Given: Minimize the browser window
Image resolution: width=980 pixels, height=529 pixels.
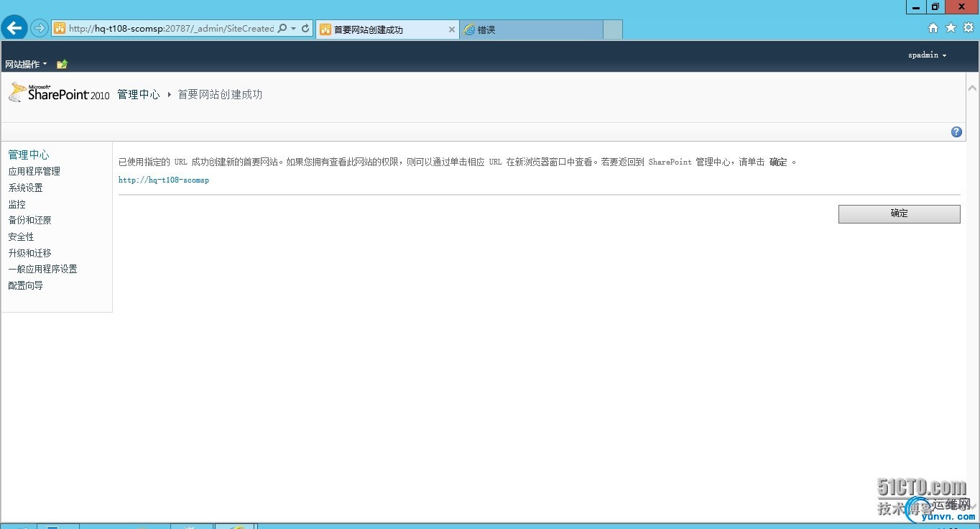Looking at the screenshot, I should tap(916, 6).
